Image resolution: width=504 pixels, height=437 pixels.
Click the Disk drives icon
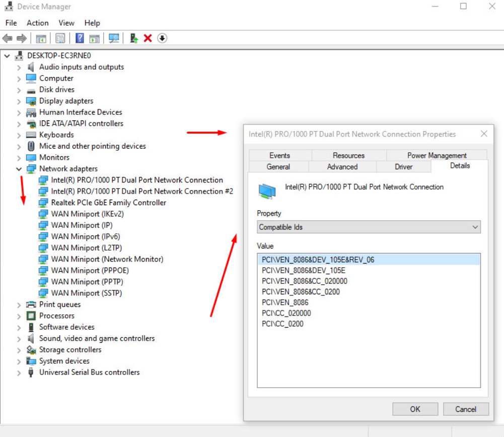(31, 91)
